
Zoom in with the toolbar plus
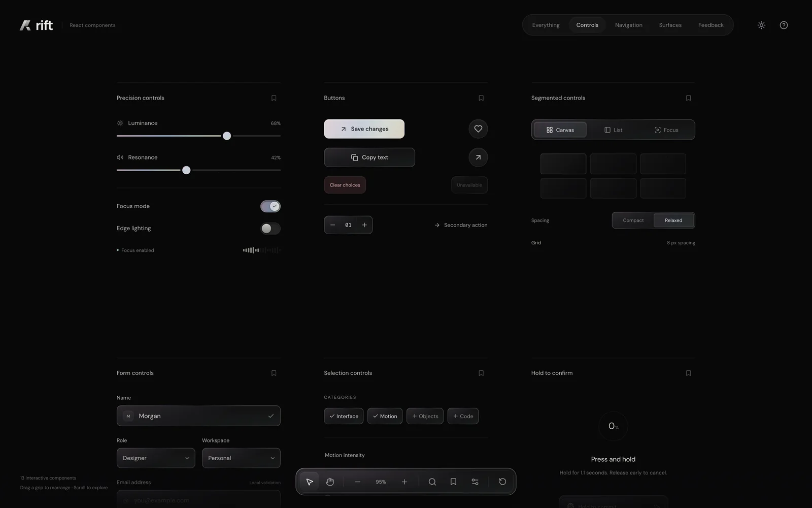[x=404, y=482]
